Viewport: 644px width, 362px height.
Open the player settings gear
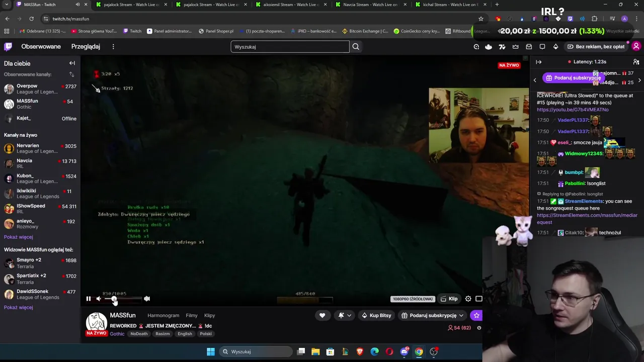click(x=468, y=299)
